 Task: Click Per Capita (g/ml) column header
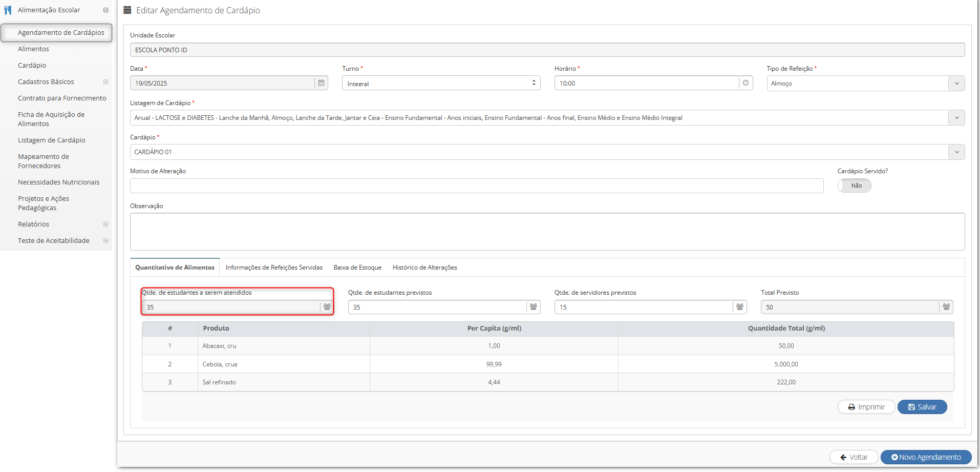[494, 328]
